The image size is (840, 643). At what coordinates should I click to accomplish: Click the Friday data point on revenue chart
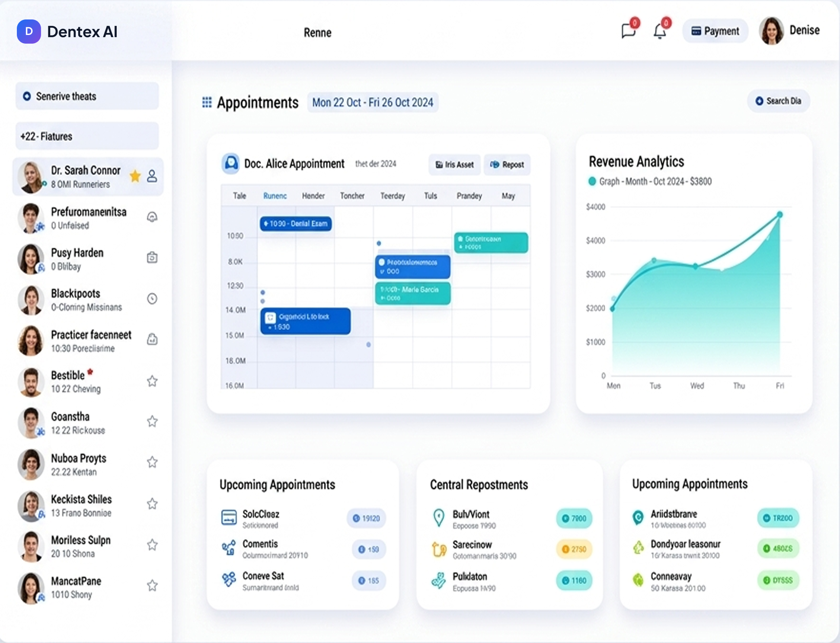[x=779, y=214]
